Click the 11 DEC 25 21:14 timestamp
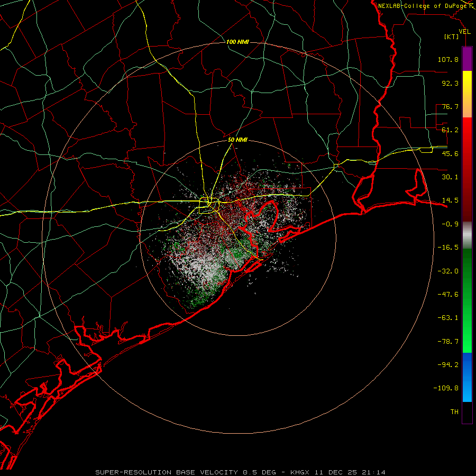 point(350,472)
